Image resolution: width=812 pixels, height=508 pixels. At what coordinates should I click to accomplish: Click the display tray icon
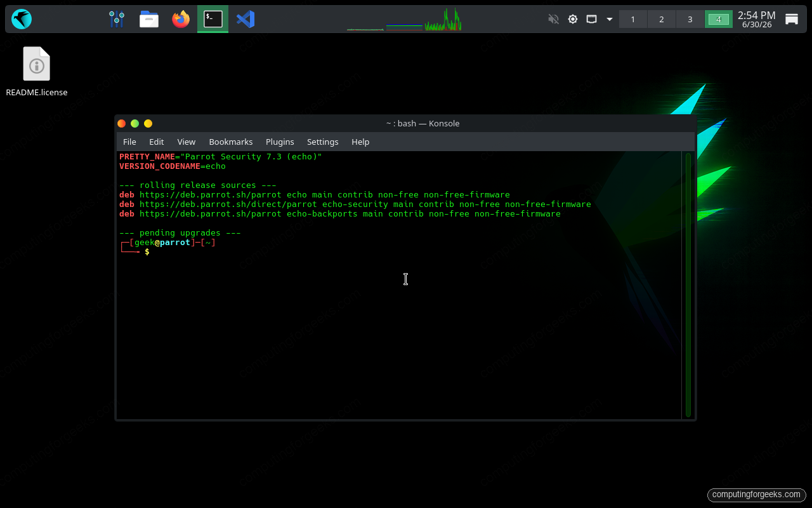coord(591,19)
